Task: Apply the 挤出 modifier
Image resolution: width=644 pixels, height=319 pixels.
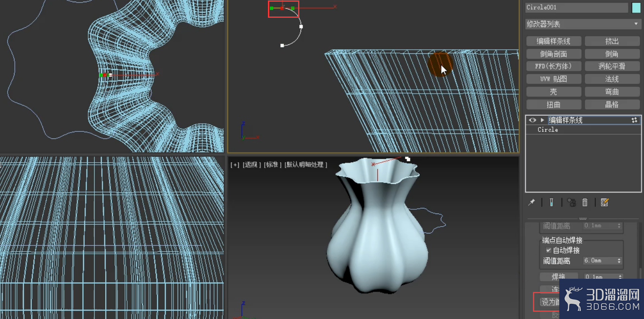Action: tap(612, 41)
